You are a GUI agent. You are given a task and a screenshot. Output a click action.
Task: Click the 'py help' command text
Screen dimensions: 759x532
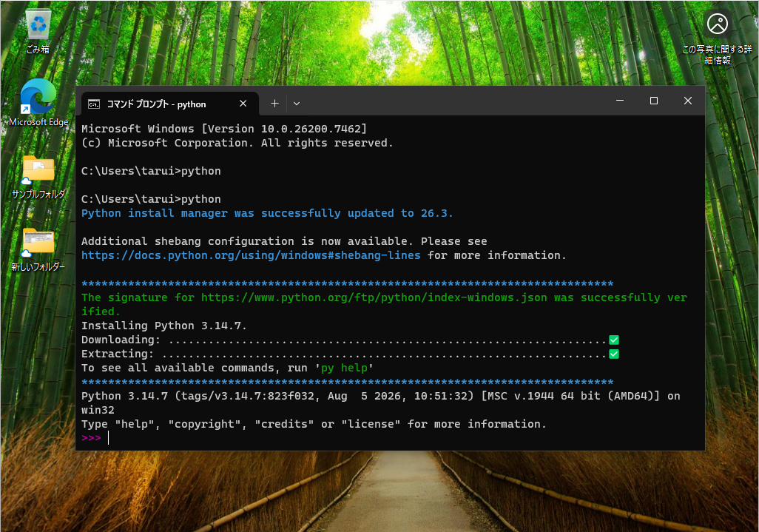(344, 368)
